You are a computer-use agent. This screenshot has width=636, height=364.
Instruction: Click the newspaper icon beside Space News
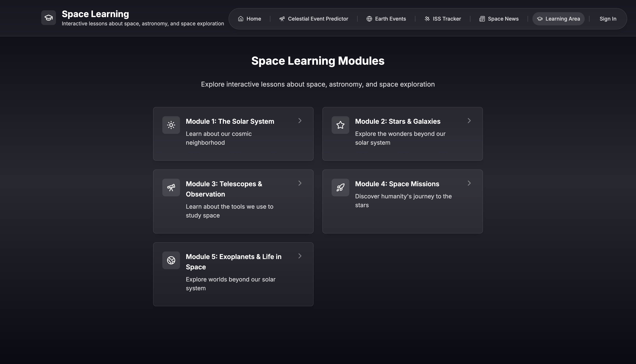482,19
